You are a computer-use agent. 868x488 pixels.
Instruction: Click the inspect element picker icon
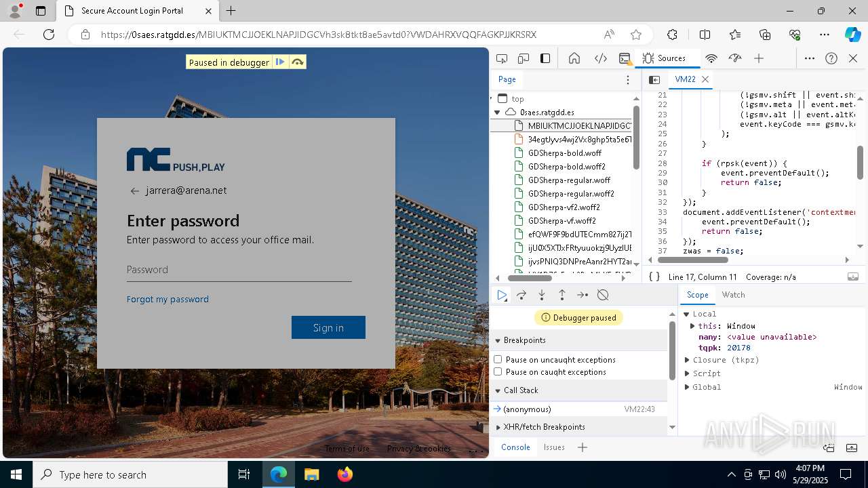click(x=502, y=58)
